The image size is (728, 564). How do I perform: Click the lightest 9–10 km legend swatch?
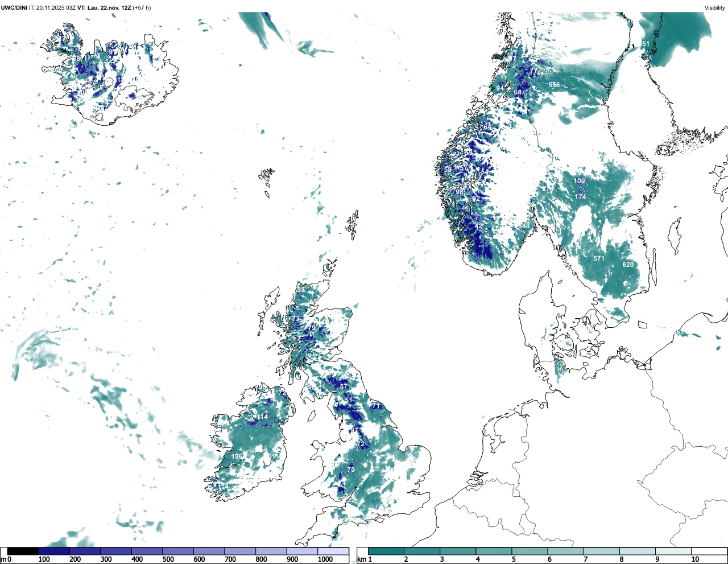tap(674, 551)
